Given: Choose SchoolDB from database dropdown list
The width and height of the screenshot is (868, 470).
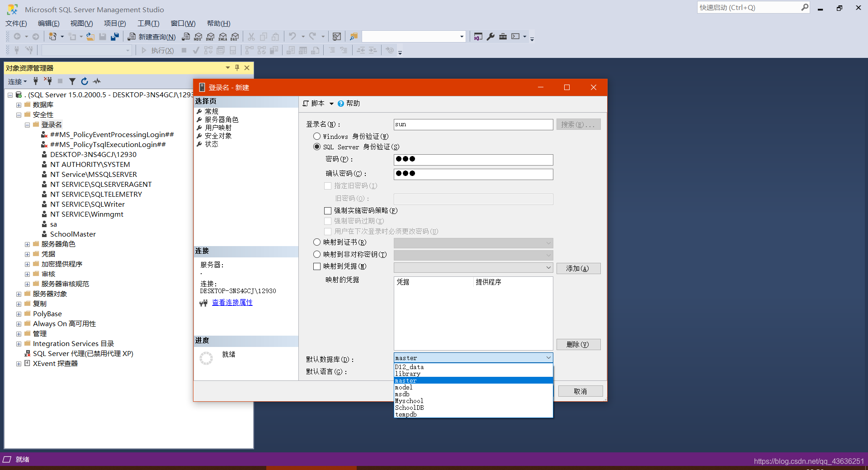Looking at the screenshot, I should [x=473, y=408].
